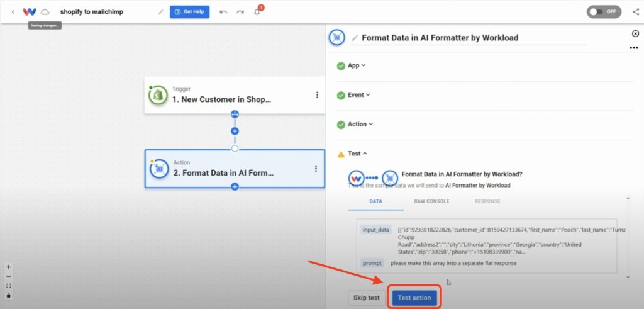Click the prompt label

[372, 263]
